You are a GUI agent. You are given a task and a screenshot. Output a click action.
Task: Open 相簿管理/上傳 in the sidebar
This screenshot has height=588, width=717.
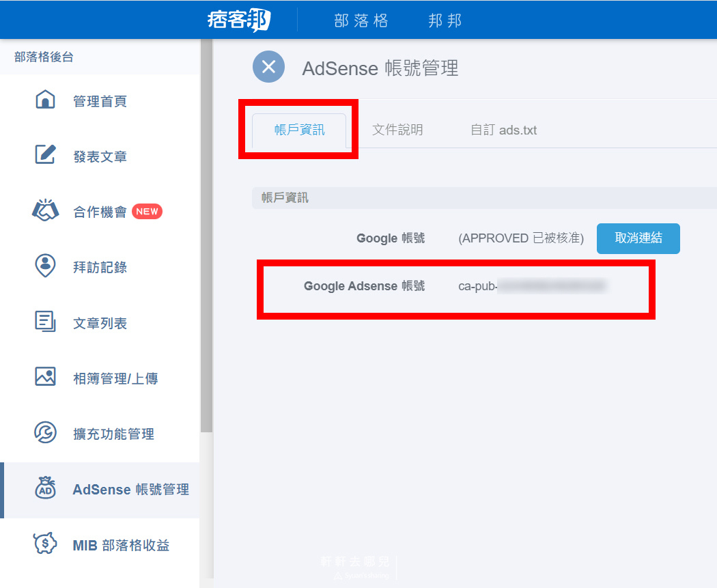(x=115, y=378)
